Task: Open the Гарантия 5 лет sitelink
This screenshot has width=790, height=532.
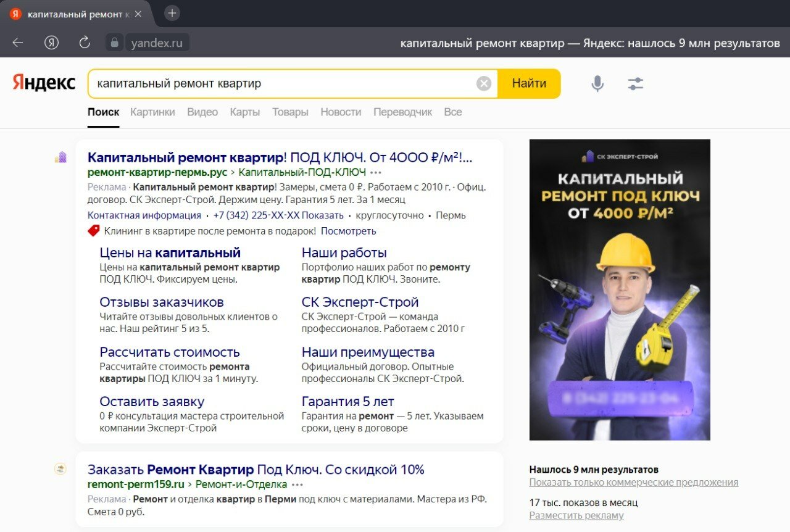Action: [x=347, y=402]
